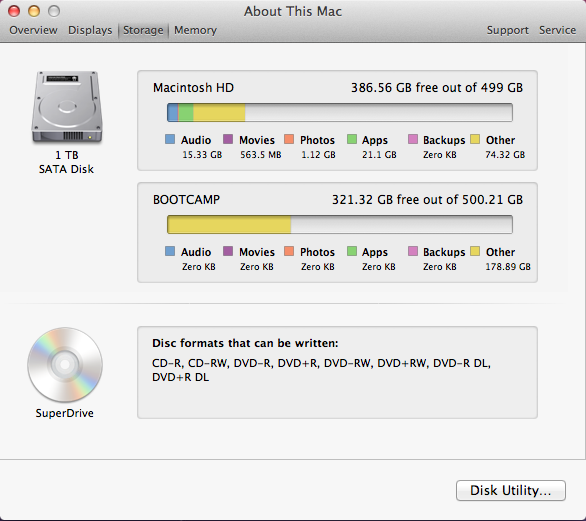Screen dimensions: 586x521
Task: Click the SuperDrive disc icon
Action: click(x=65, y=364)
